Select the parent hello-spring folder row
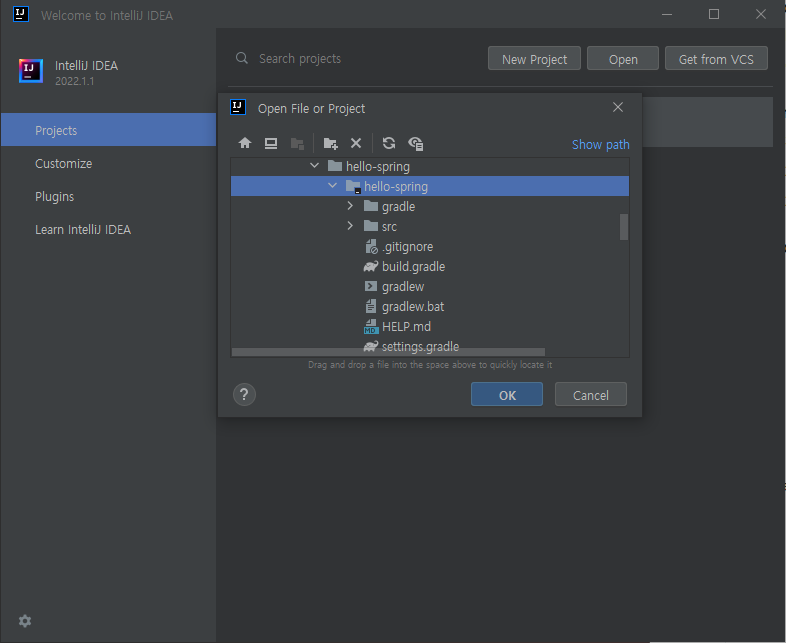Viewport: 786px width, 643px height. click(430, 166)
